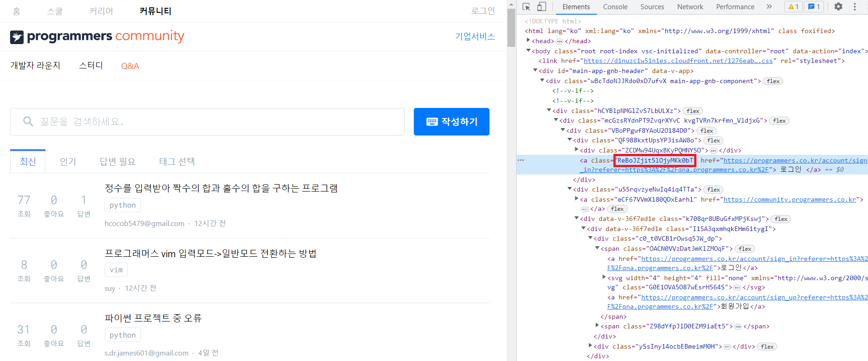Viewport: 868px width, 361px height.
Task: Click the page scrollbar up arrow
Action: click(x=511, y=4)
